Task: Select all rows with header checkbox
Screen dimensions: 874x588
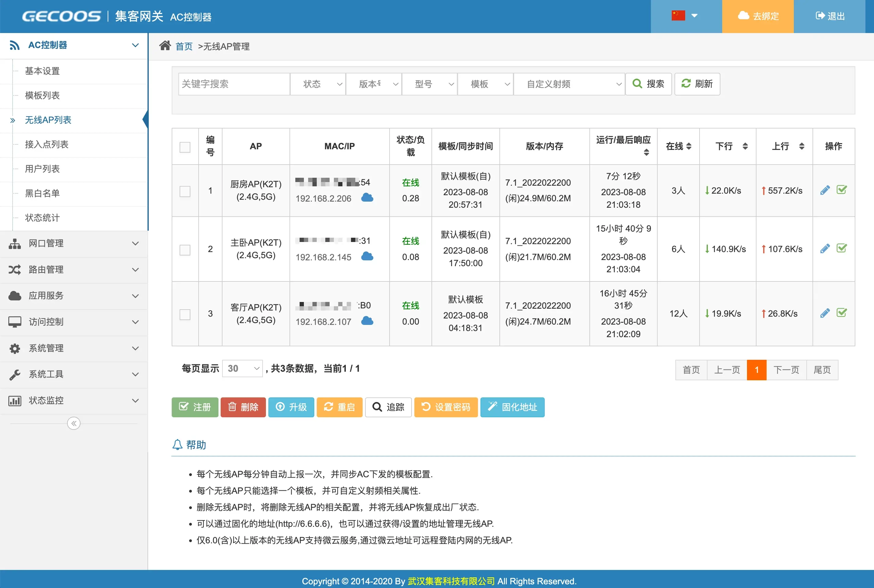Action: coord(185,147)
